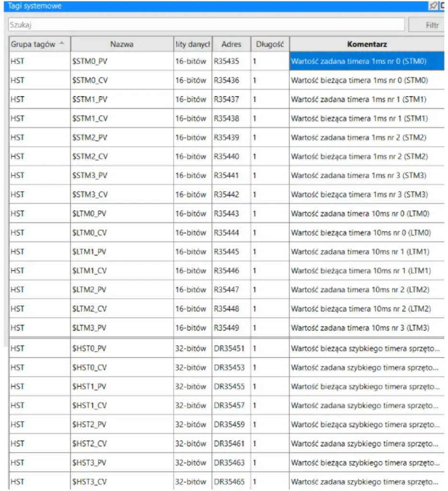Select the $HST3_PV tag name
Screen dimensions: 448x491
pyautogui.click(x=89, y=463)
